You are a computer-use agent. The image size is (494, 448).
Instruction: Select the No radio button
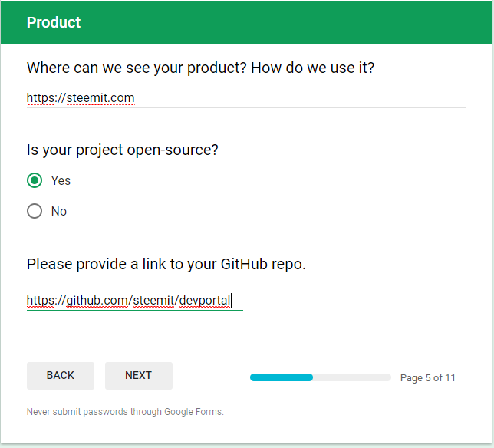(x=35, y=211)
